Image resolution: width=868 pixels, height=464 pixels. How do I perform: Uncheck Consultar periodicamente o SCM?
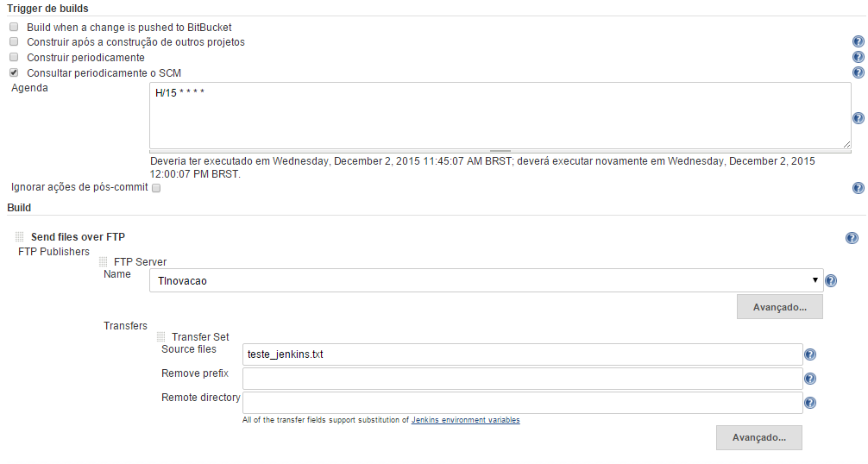[14, 72]
